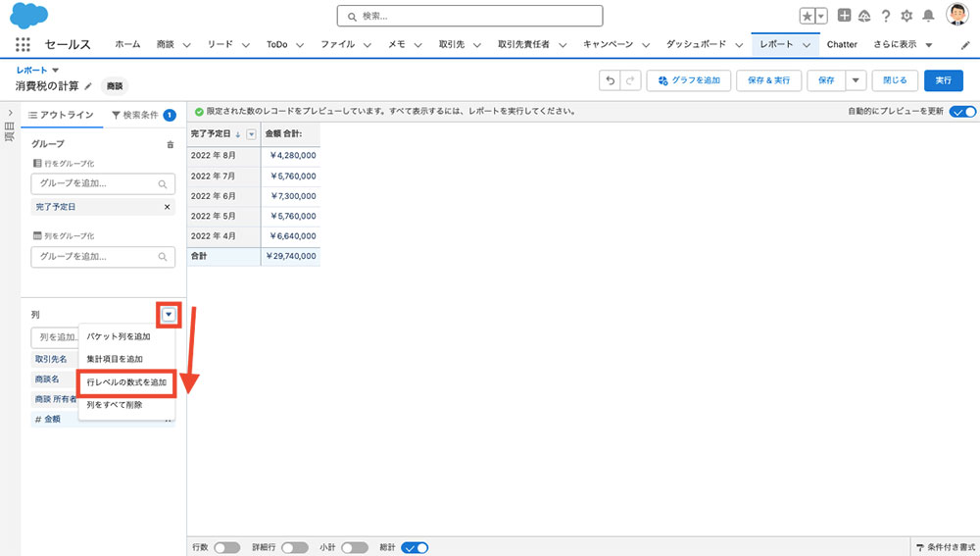
Task: Click the 合計 total ¥29,740,000 cell
Action: click(x=291, y=256)
